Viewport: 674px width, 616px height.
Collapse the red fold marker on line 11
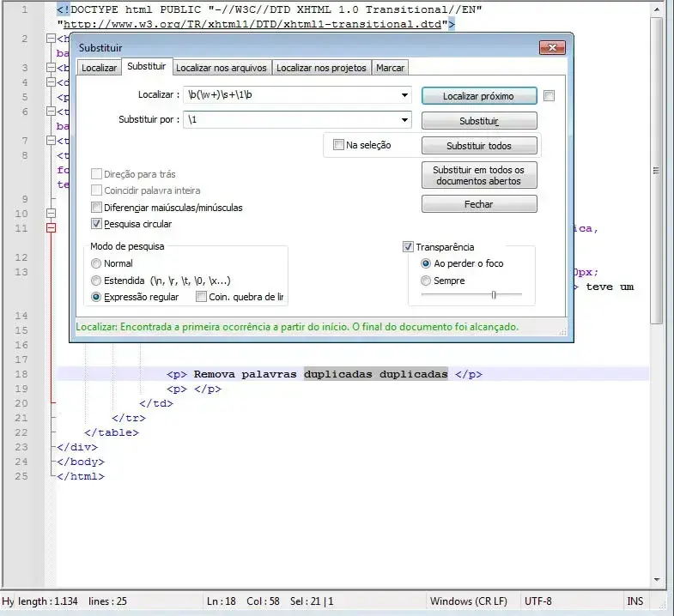[51, 228]
